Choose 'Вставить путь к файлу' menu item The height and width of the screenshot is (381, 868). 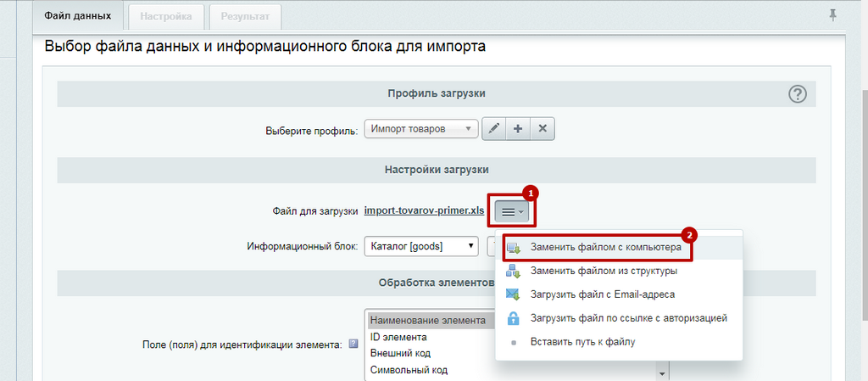click(x=619, y=342)
